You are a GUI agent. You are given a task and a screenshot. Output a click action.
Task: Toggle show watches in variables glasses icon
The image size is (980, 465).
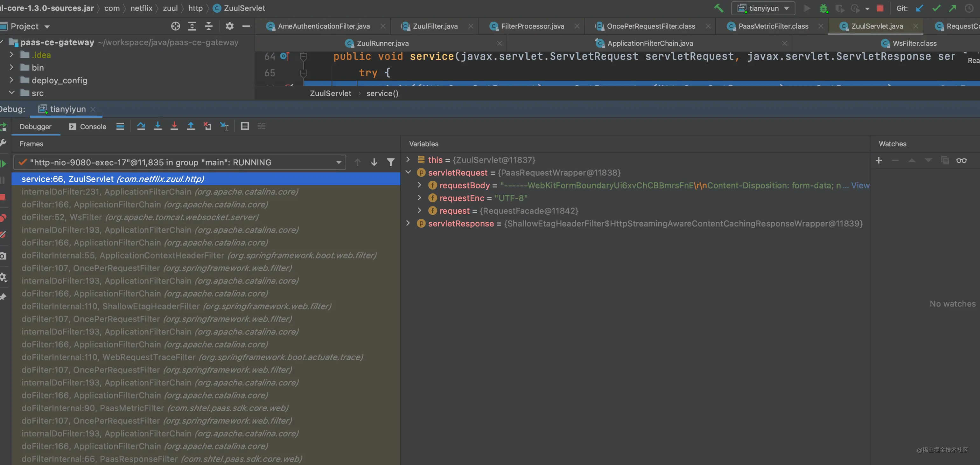961,160
